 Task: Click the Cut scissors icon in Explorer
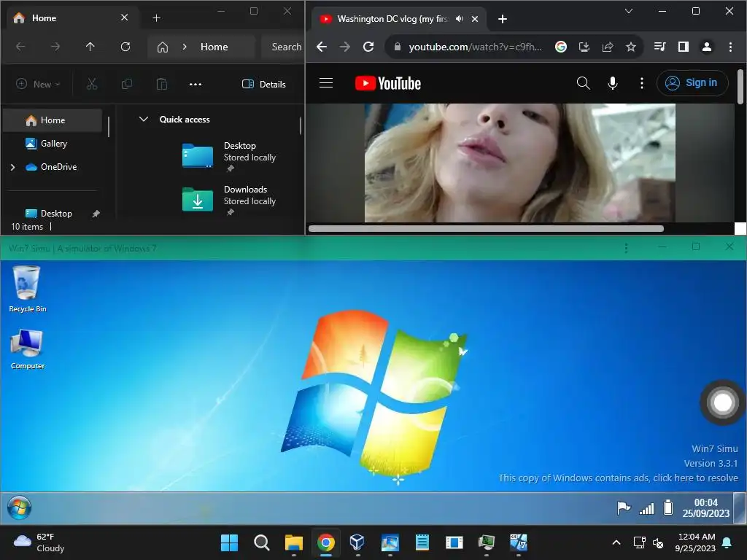(92, 85)
